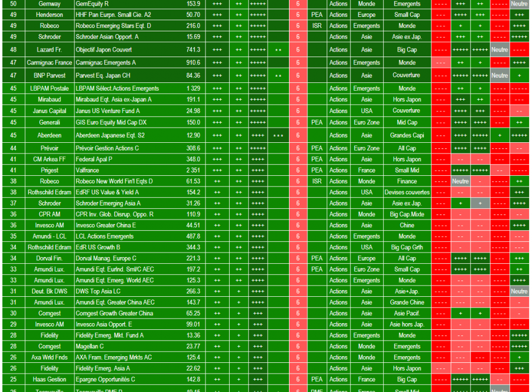Click the Chine category cell
The width and height of the screenshot is (532, 392).
click(x=407, y=225)
